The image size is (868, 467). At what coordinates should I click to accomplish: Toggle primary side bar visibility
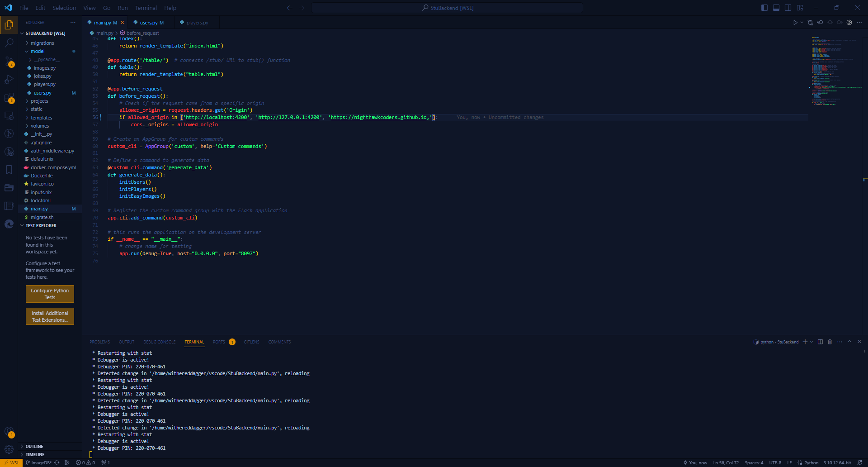click(764, 8)
